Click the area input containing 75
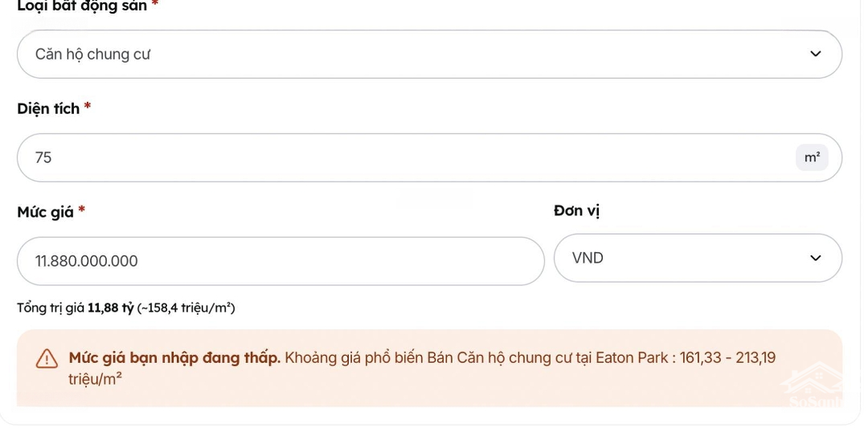 [x=402, y=158]
